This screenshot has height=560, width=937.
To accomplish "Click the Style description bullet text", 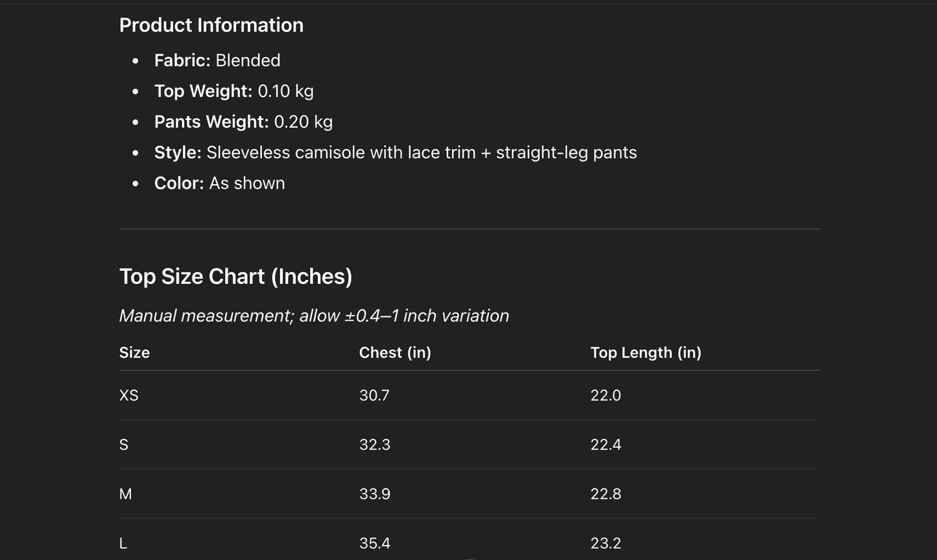I will [395, 152].
